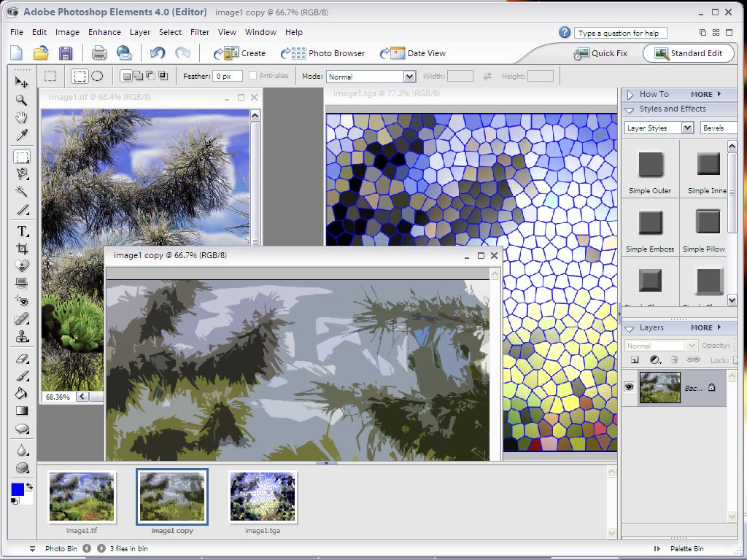The height and width of the screenshot is (560, 747).
Task: Activate the Horizontal Type tool
Action: (x=22, y=231)
